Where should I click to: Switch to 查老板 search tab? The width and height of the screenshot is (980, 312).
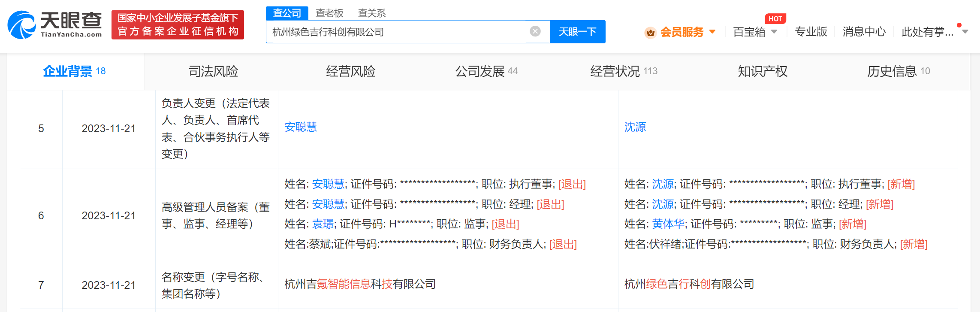click(x=329, y=13)
